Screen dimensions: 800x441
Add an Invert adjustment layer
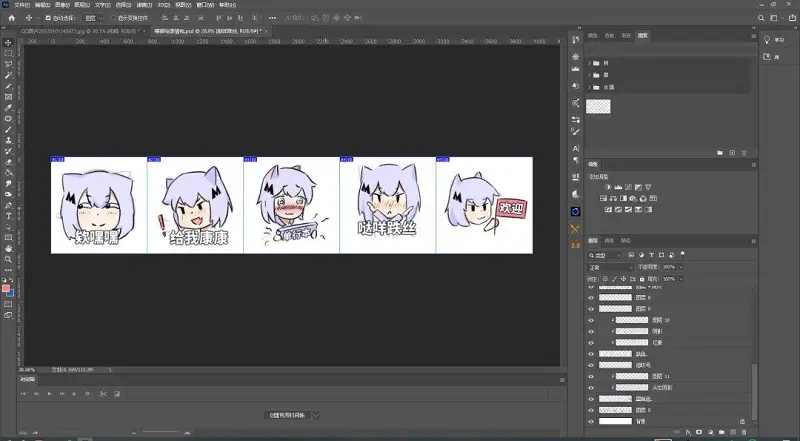(x=608, y=210)
